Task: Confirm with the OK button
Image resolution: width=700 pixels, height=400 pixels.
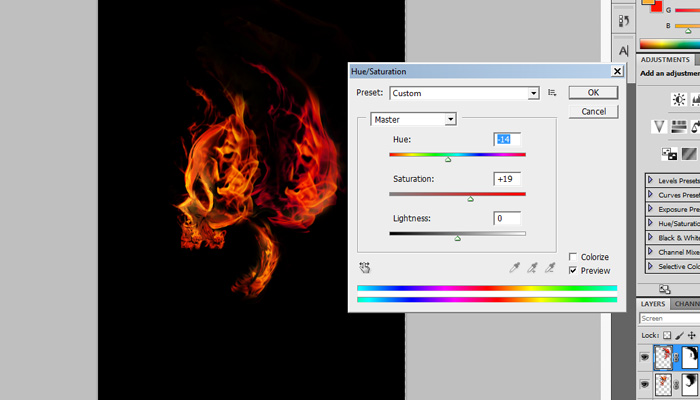Action: (593, 92)
